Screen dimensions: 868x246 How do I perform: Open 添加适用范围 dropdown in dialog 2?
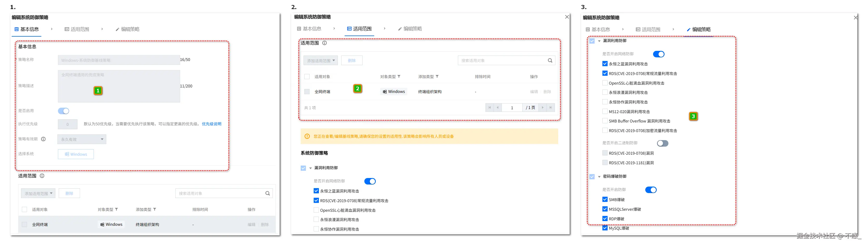coord(321,60)
